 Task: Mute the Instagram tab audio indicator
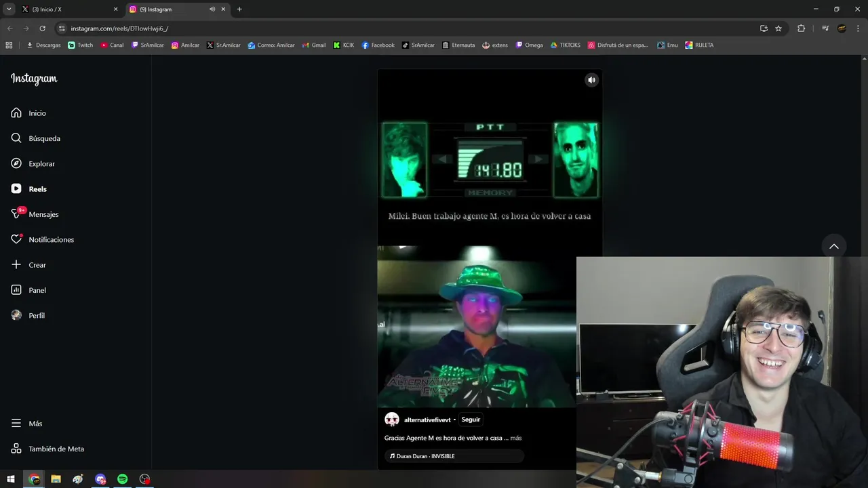(212, 9)
